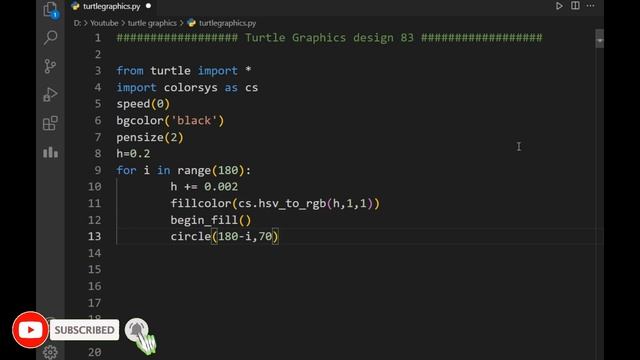Click the 'for i in range(180):' line
The height and width of the screenshot is (360, 640).
coord(184,170)
